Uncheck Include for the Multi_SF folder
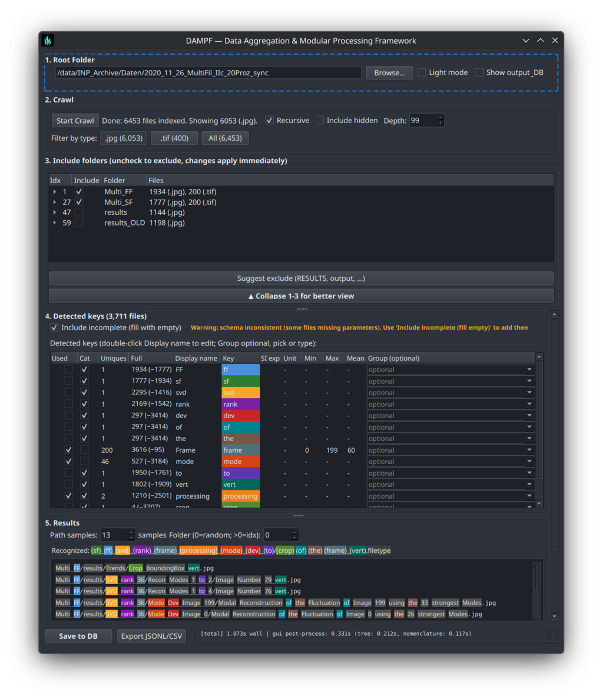The image size is (603, 700). pos(79,202)
